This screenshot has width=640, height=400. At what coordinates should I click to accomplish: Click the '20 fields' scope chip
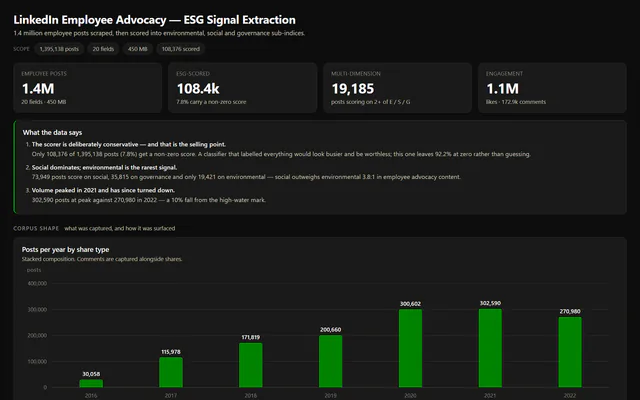103,49
